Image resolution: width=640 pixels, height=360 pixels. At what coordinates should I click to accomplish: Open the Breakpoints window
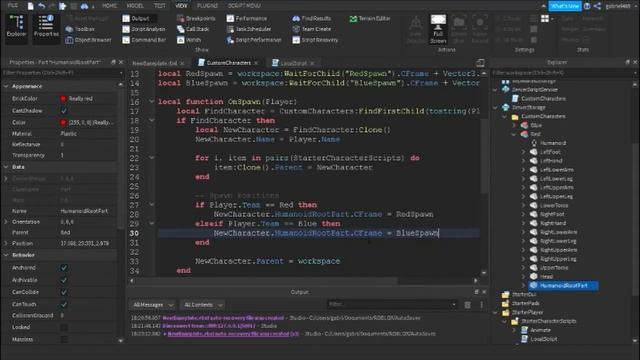click(196, 18)
